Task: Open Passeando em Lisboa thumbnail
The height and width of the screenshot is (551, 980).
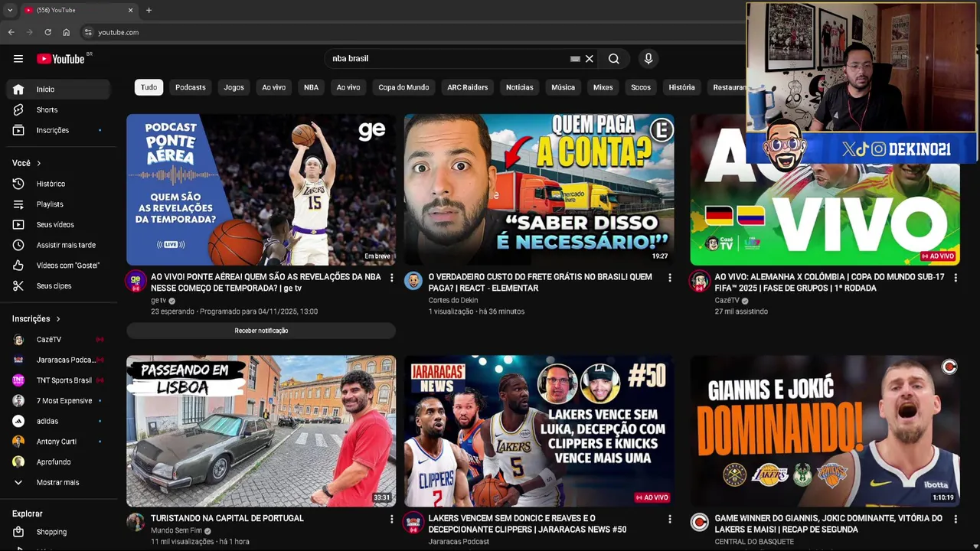Action: pyautogui.click(x=261, y=431)
